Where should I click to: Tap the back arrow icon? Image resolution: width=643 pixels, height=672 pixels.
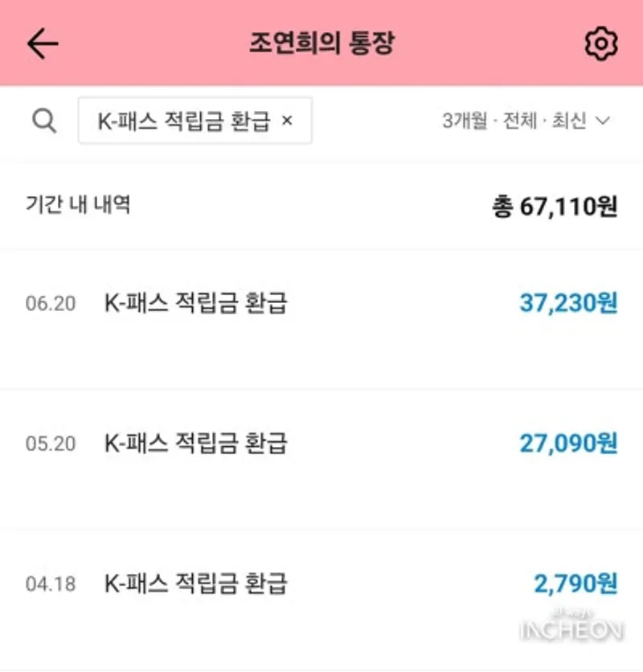(43, 43)
